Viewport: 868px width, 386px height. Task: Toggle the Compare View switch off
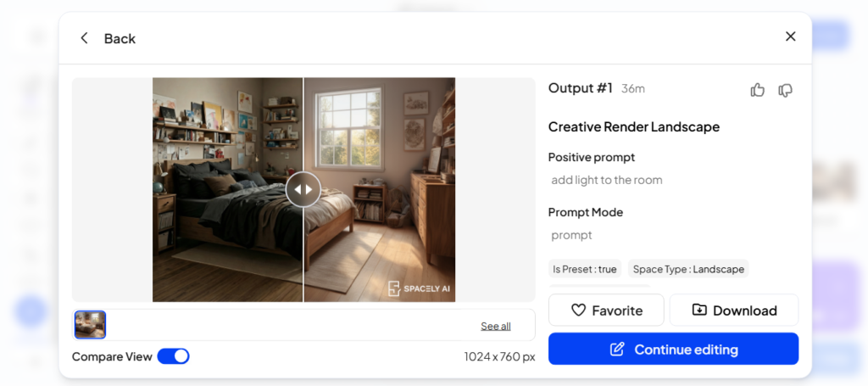173,356
